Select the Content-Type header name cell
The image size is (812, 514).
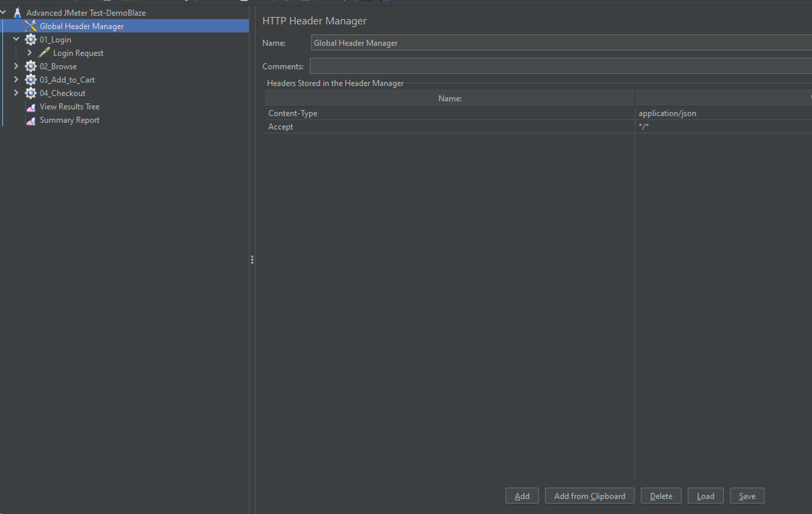450,113
